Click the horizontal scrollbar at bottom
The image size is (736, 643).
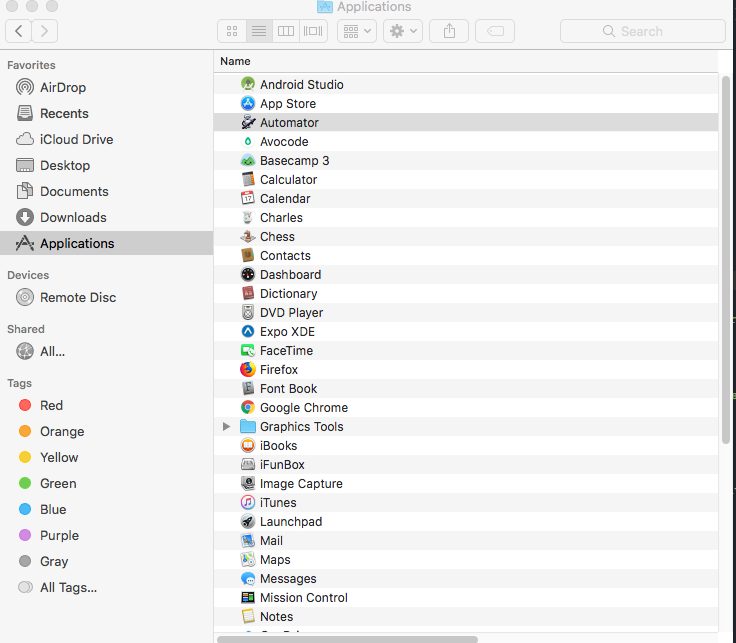[x=347, y=639]
